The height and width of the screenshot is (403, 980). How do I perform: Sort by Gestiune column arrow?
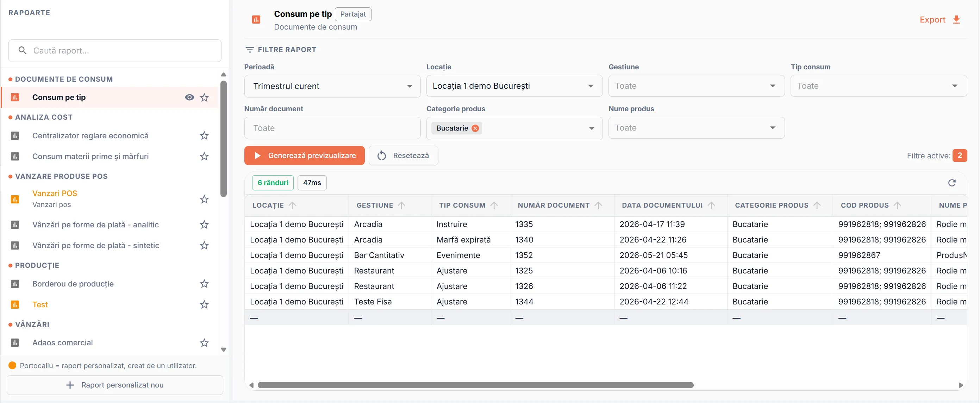pos(401,205)
